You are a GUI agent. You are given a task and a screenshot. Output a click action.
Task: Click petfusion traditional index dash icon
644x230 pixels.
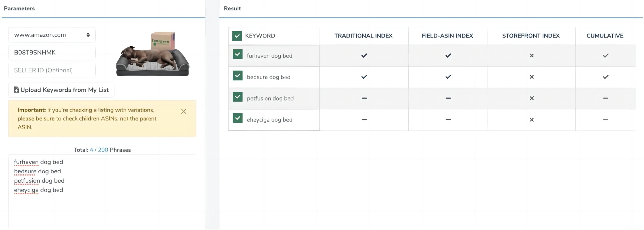[x=364, y=98]
